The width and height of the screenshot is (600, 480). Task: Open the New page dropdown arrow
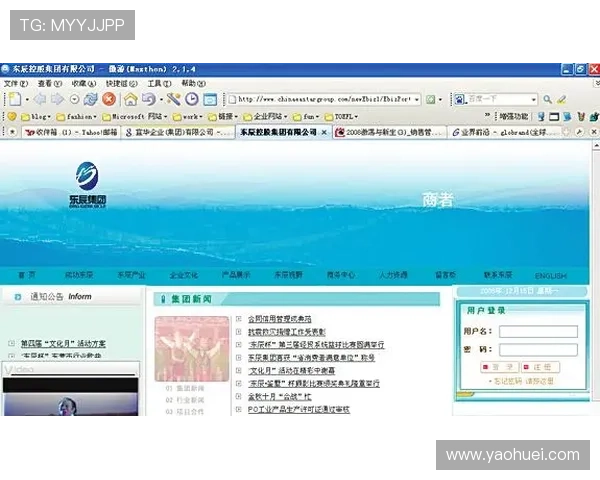tap(27, 100)
